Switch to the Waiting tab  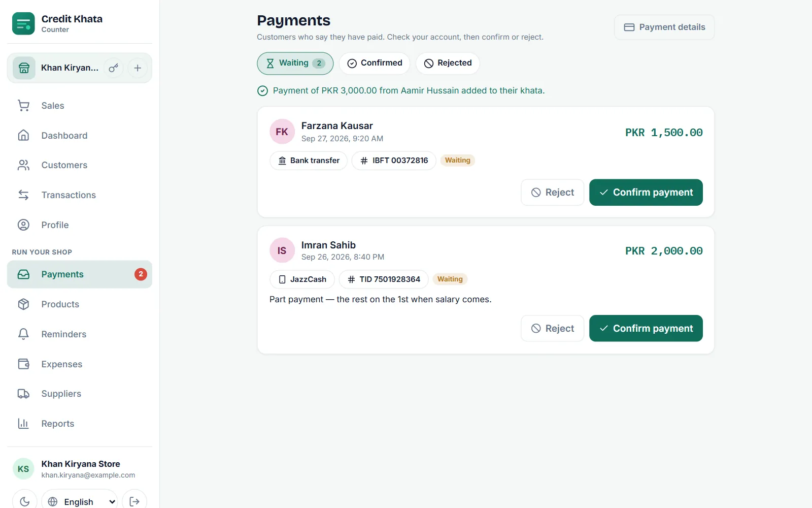(295, 63)
